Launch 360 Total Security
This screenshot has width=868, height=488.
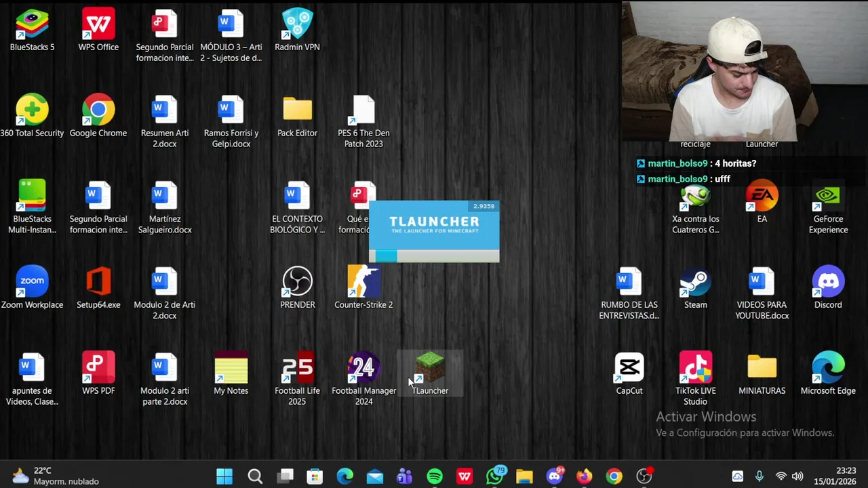pos(32,116)
